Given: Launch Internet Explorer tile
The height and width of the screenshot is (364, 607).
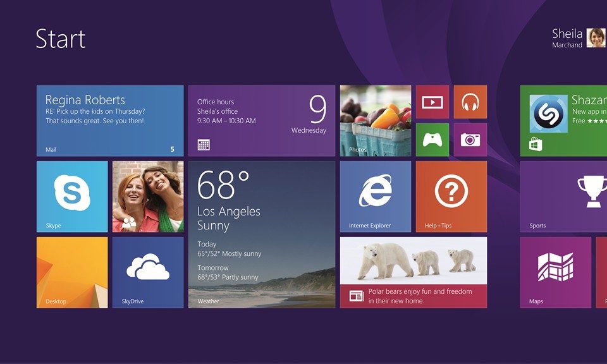Looking at the screenshot, I should click(x=376, y=197).
